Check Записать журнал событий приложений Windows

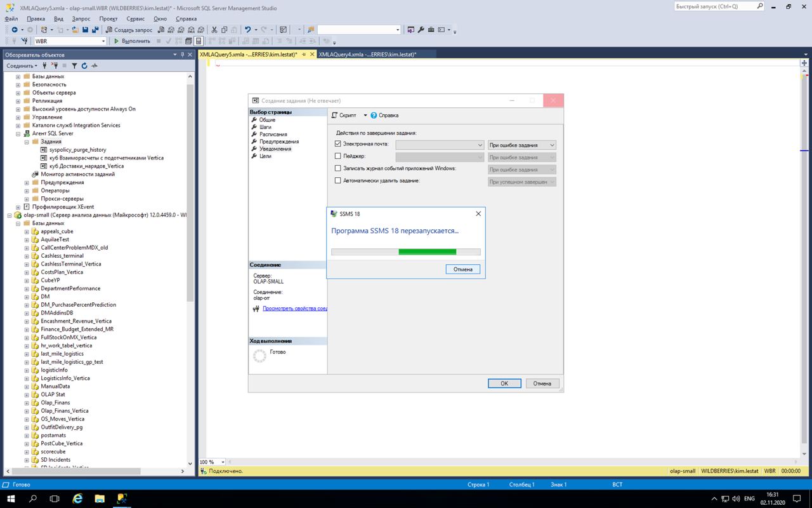pyautogui.click(x=337, y=168)
